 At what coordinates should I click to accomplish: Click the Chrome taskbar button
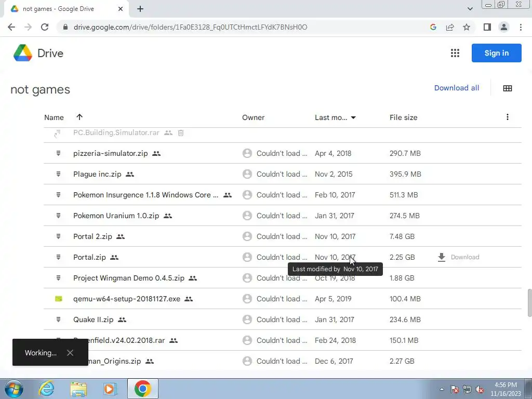pos(142,389)
